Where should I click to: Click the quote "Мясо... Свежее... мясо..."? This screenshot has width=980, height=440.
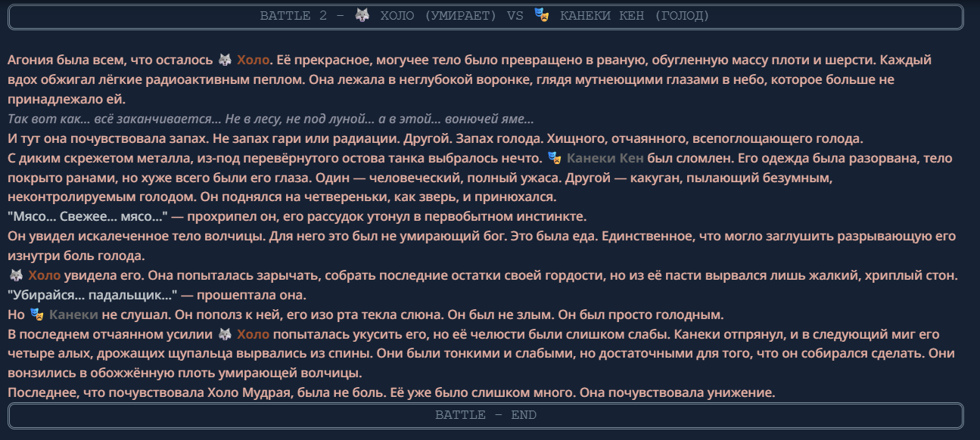click(87, 217)
